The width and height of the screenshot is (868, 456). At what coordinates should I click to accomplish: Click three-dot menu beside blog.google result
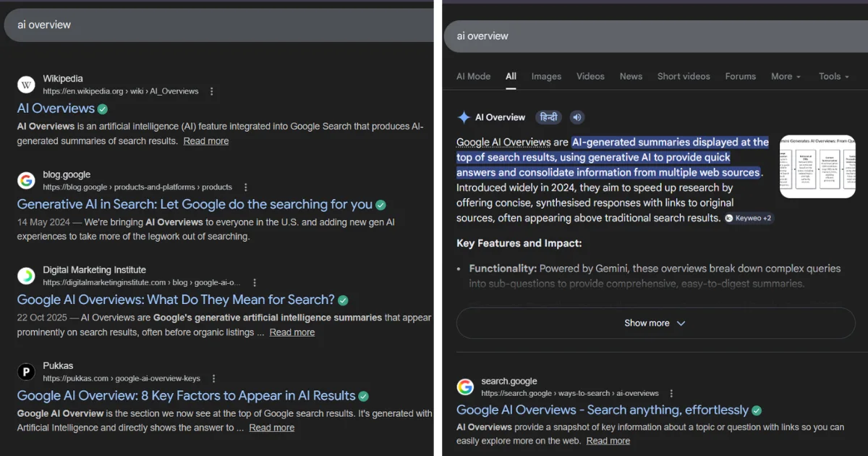coord(245,187)
